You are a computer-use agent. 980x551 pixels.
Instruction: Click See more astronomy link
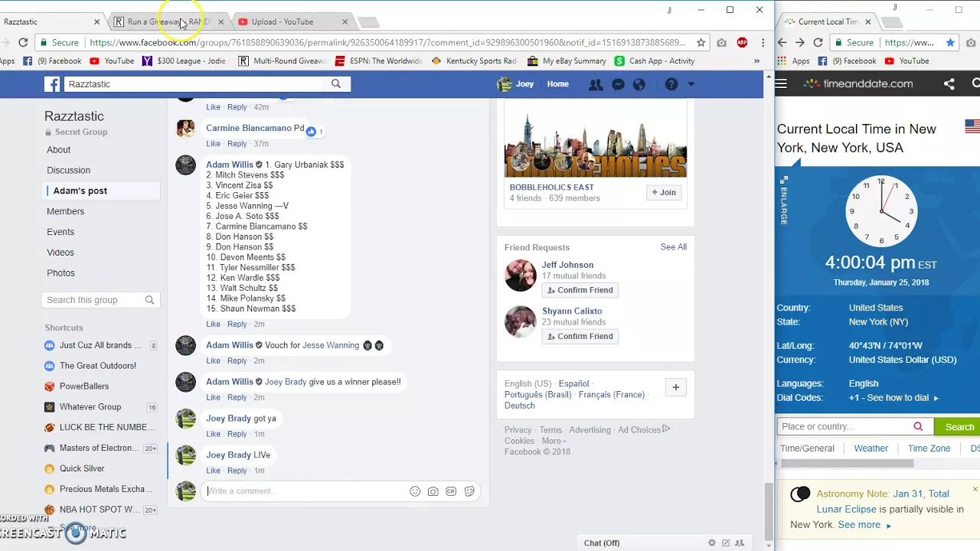[x=864, y=525]
